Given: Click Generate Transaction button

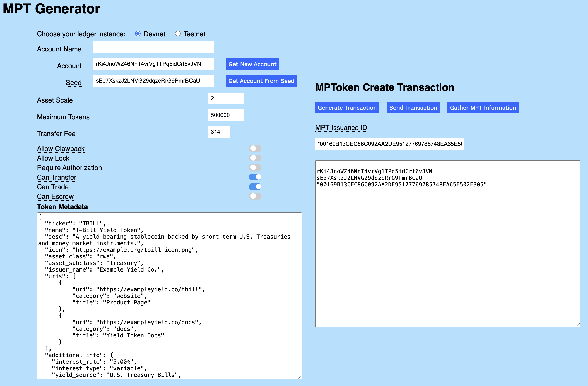Looking at the screenshot, I should pos(347,108).
